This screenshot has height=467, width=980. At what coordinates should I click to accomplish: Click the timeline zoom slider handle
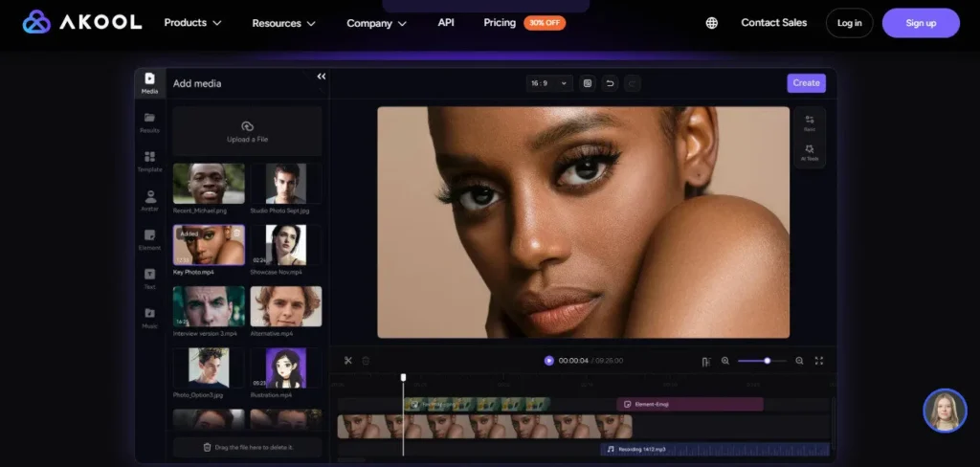coord(768,361)
